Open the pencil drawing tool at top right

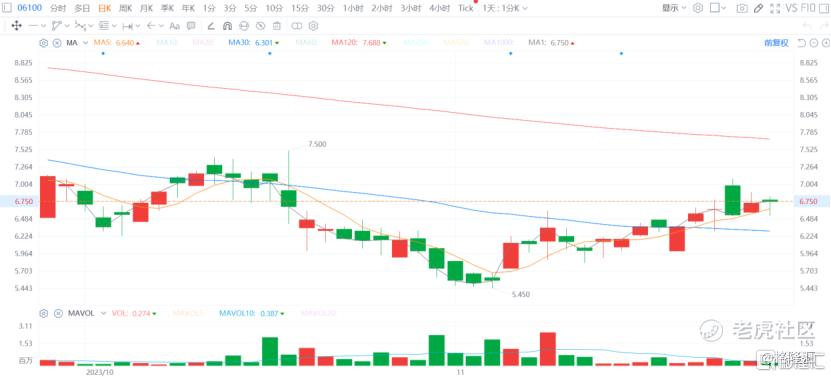point(758,8)
